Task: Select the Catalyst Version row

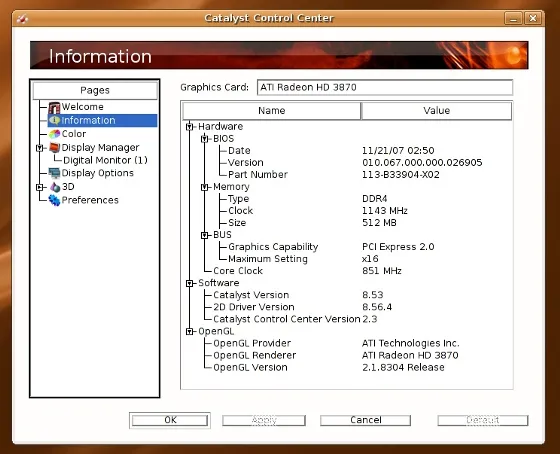Action: [347, 295]
